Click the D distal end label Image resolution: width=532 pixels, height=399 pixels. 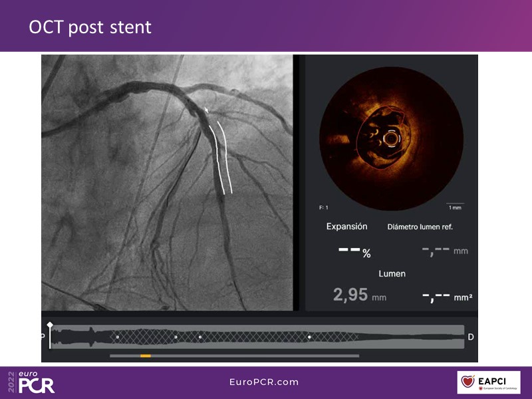(471, 337)
